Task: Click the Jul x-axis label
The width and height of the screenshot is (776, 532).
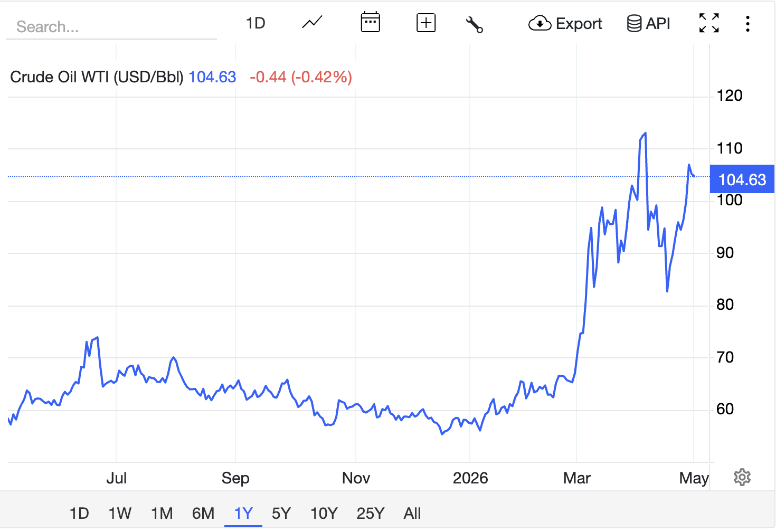Action: [x=116, y=478]
